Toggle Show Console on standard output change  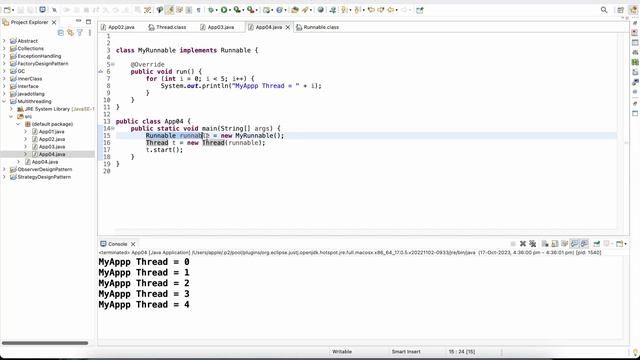tap(574, 244)
